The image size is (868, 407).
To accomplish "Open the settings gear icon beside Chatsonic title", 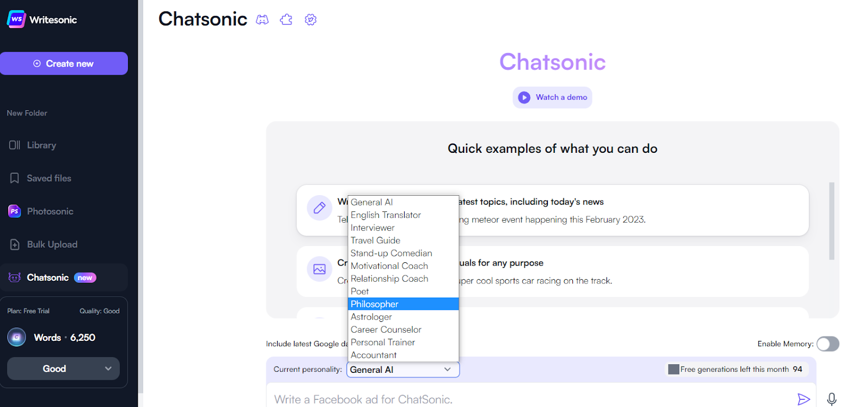I will 310,20.
